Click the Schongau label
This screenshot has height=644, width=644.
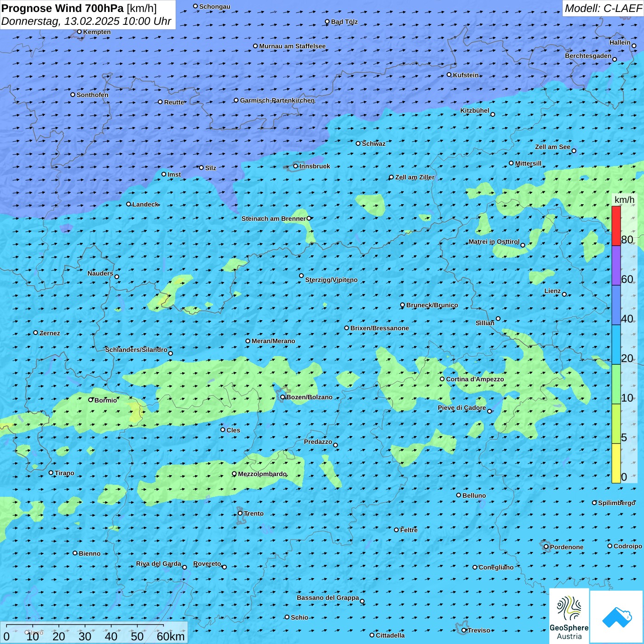point(215,6)
